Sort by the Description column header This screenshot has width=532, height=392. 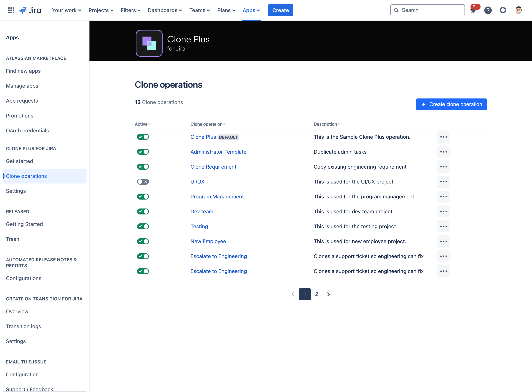pyautogui.click(x=327, y=124)
